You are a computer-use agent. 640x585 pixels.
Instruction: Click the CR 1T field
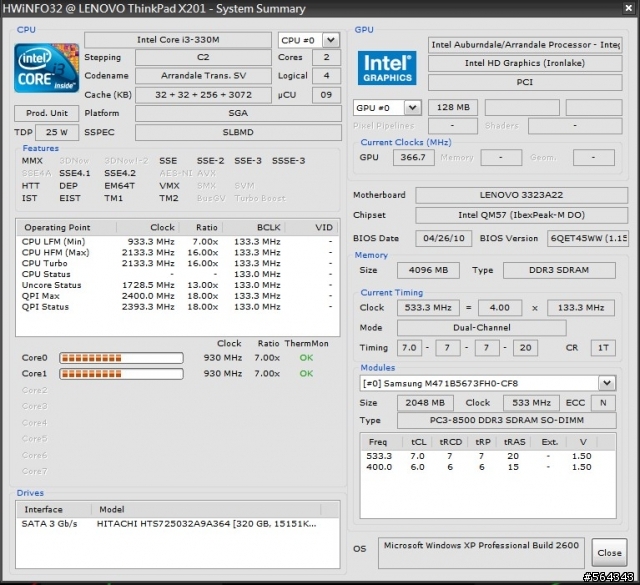pos(603,348)
